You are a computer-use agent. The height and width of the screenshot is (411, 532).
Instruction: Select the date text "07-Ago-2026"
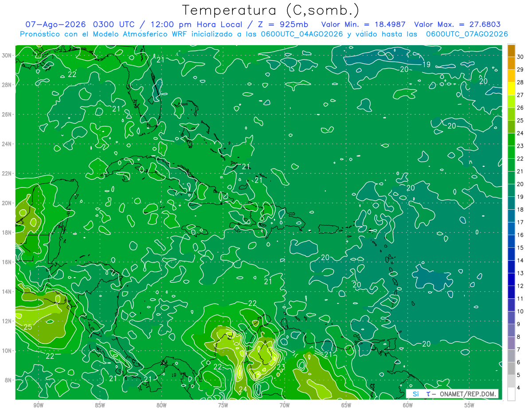[x=56, y=24]
